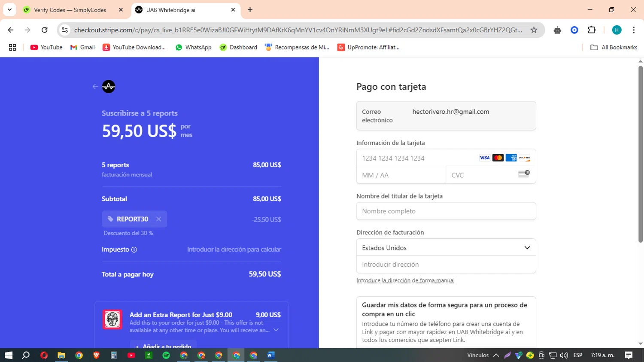Viewport: 644px width, 362px height.
Task: Click Introduce la dirección de forma manual
Action: (405, 280)
